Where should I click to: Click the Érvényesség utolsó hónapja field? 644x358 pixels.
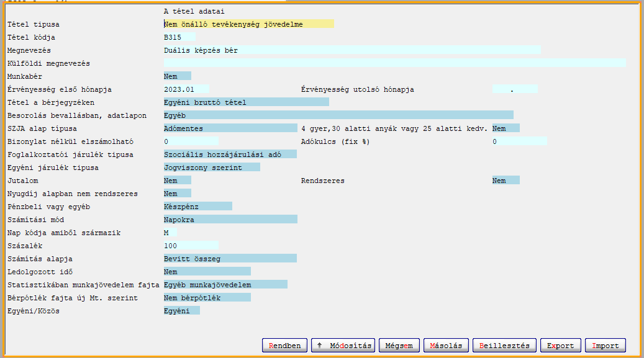(514, 89)
